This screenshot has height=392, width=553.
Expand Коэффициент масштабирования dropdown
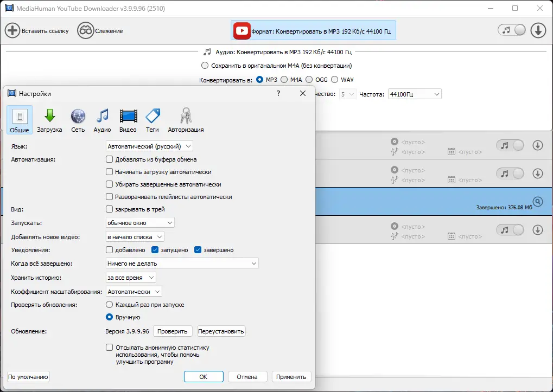tap(134, 292)
